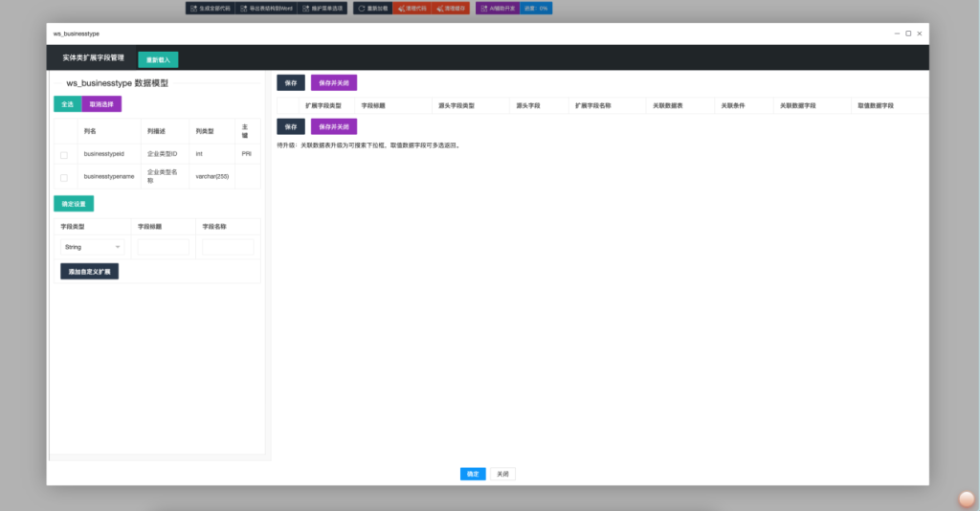Tick the businesstypename row checkbox
The image size is (980, 511).
[x=64, y=177]
